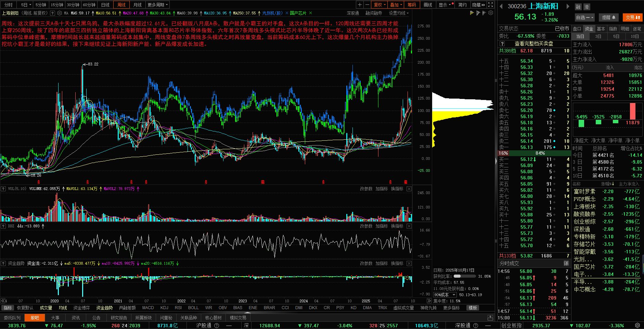644x329 pixels.
Task: Toggle 简约 simplified view
Action: point(462,5)
